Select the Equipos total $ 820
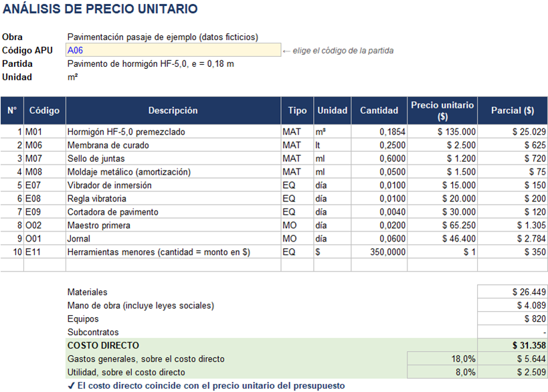Image resolution: width=548 pixels, height=392 pixels. coord(513,318)
